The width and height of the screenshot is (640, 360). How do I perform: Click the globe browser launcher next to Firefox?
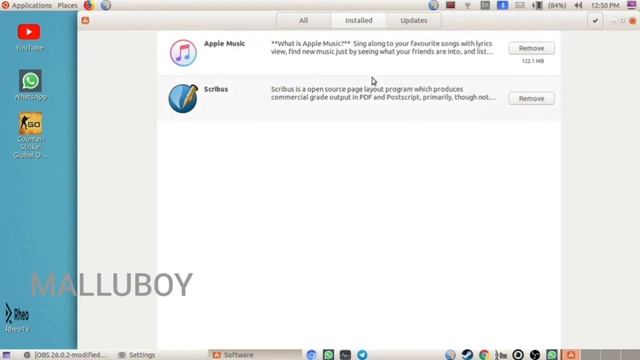[x=106, y=5]
